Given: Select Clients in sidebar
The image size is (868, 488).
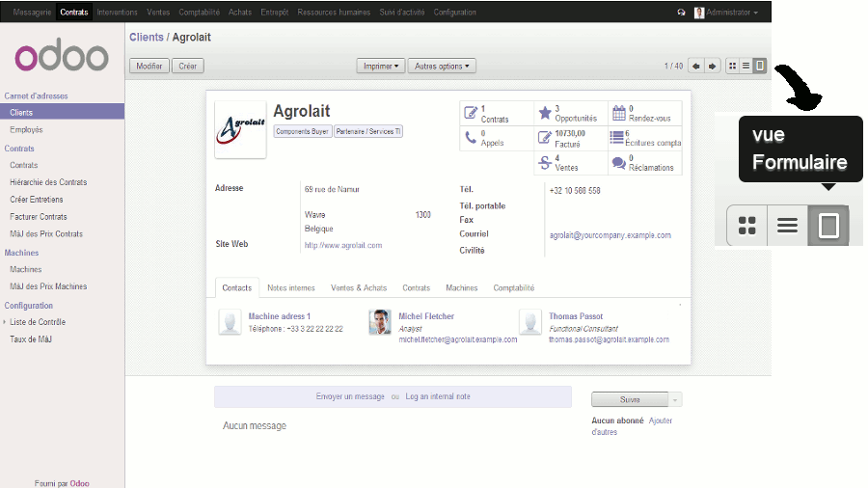Looking at the screenshot, I should 62,112.
